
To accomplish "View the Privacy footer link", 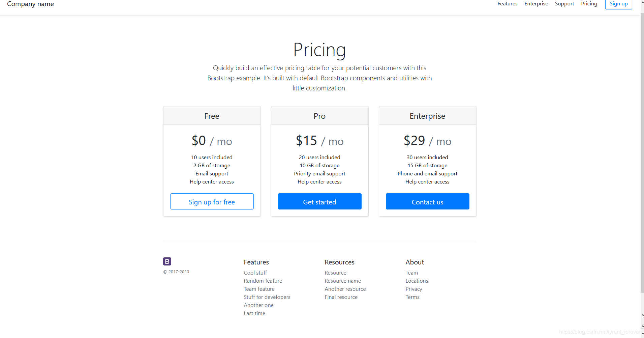I will click(414, 289).
